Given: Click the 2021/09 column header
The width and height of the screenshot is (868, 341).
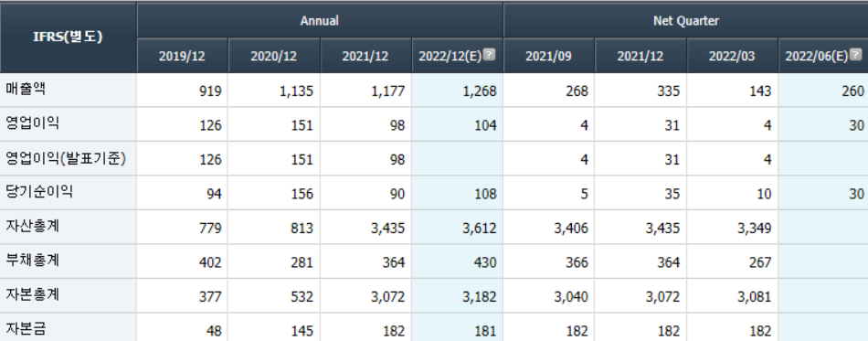Looking at the screenshot, I should coord(548,56).
